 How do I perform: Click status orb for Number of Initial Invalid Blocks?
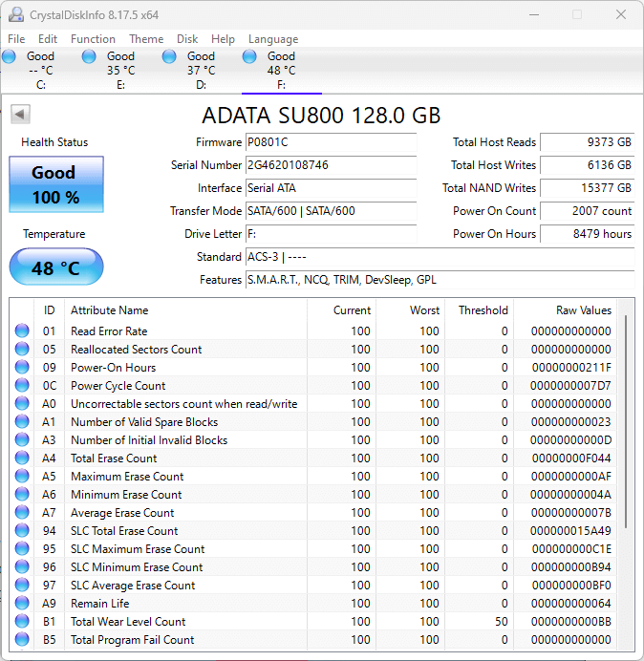pos(22,439)
